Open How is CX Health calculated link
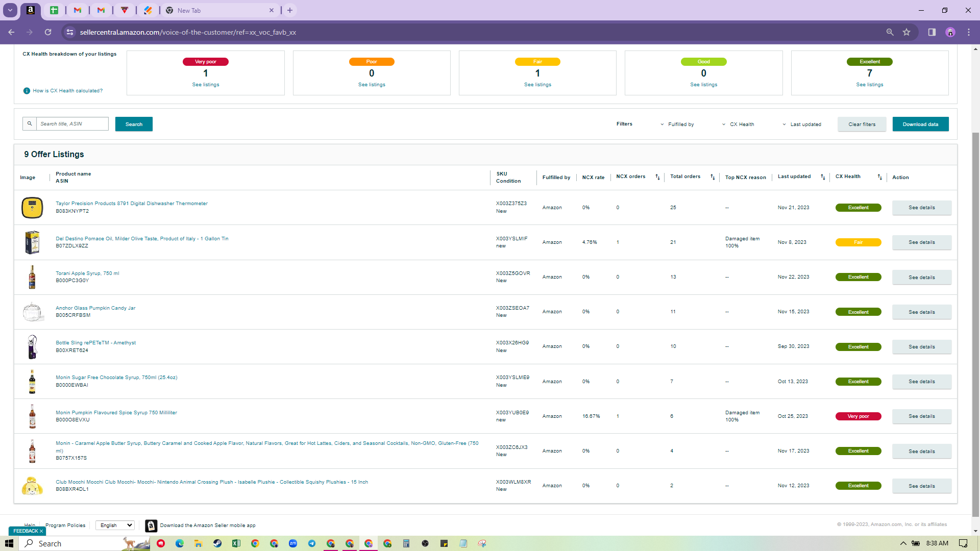 [67, 91]
